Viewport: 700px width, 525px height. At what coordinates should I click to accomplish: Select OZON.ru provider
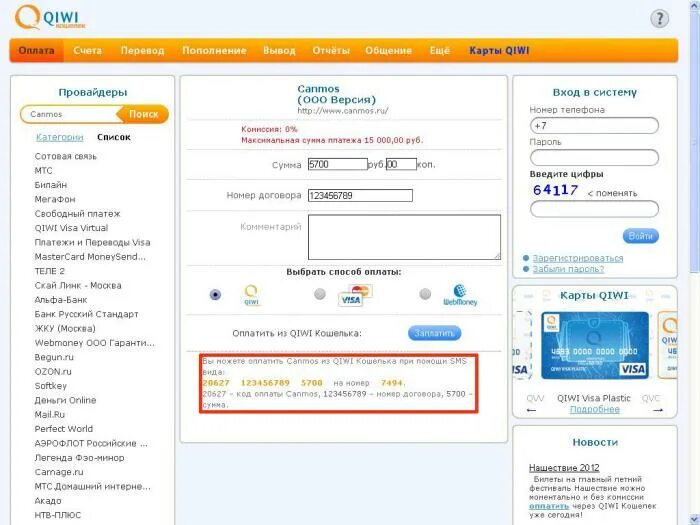pos(53,371)
